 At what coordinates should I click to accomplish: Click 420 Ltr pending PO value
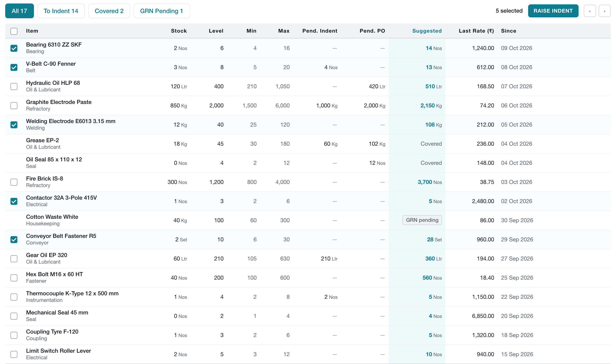[377, 86]
